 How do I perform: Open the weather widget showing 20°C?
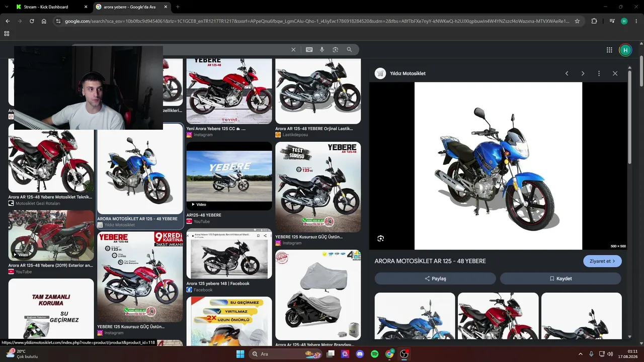[x=23, y=354]
